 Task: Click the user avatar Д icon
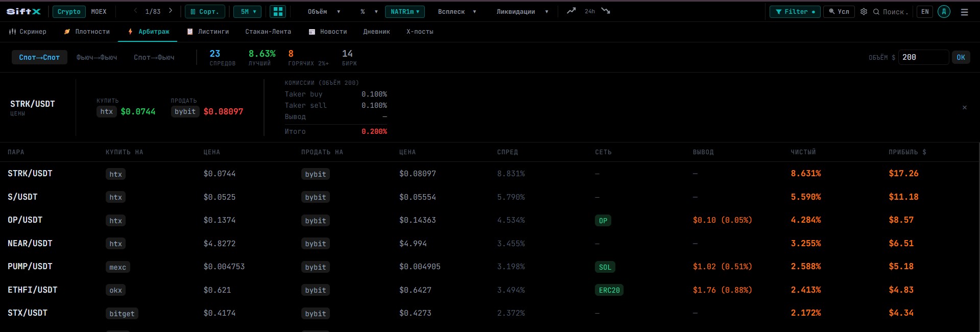pos(944,11)
